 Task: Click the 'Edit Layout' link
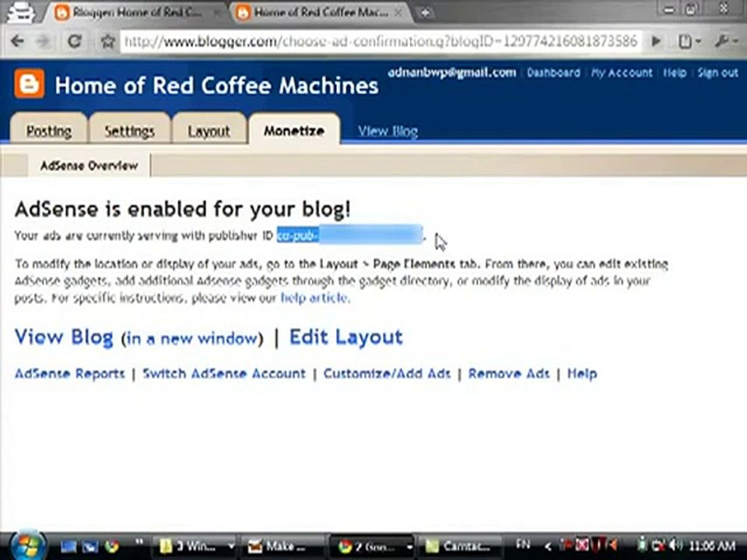pyautogui.click(x=345, y=337)
